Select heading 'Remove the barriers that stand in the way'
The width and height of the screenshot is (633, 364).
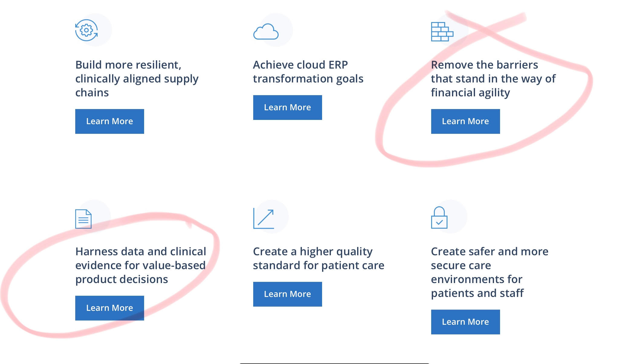(493, 79)
